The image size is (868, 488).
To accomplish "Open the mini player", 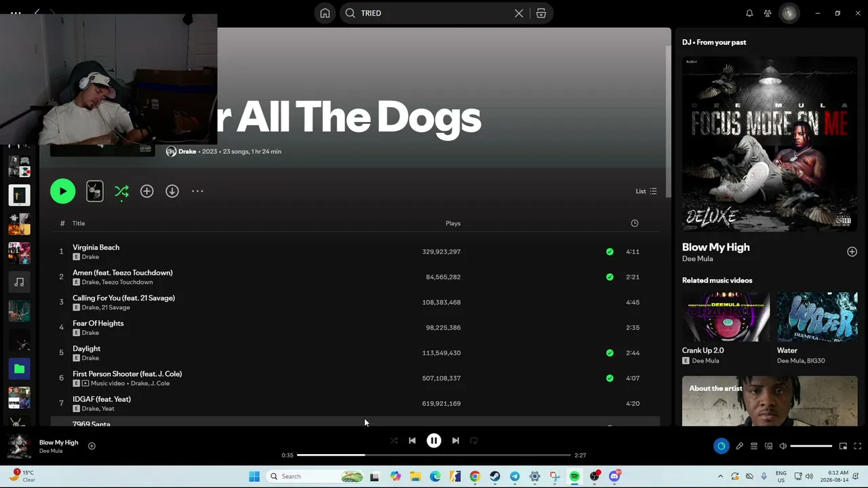I will (x=843, y=446).
